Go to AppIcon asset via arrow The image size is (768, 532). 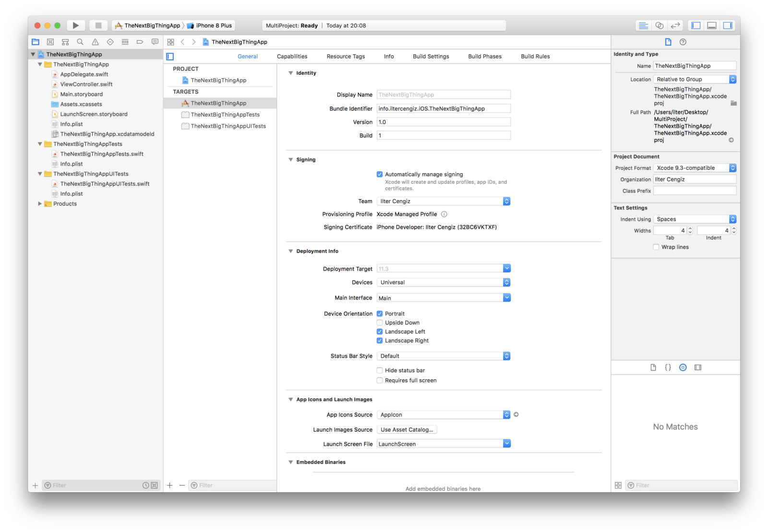pyautogui.click(x=516, y=414)
